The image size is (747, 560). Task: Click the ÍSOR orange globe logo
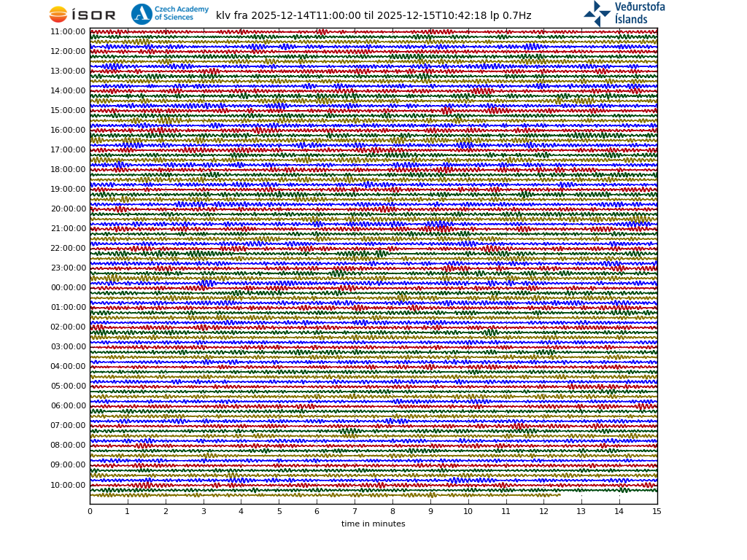pos(58,15)
